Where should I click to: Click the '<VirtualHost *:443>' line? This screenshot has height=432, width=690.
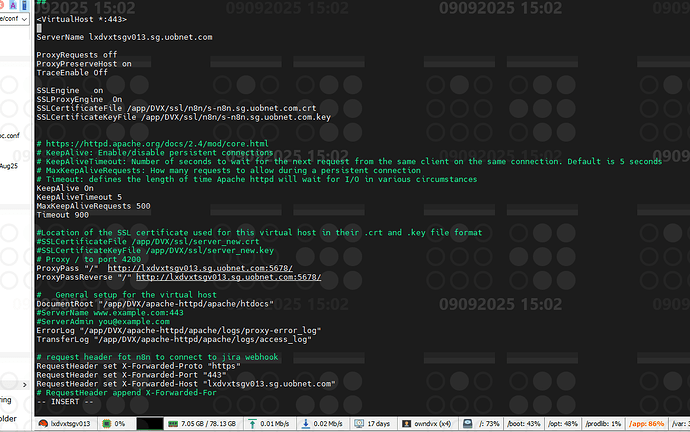81,19
